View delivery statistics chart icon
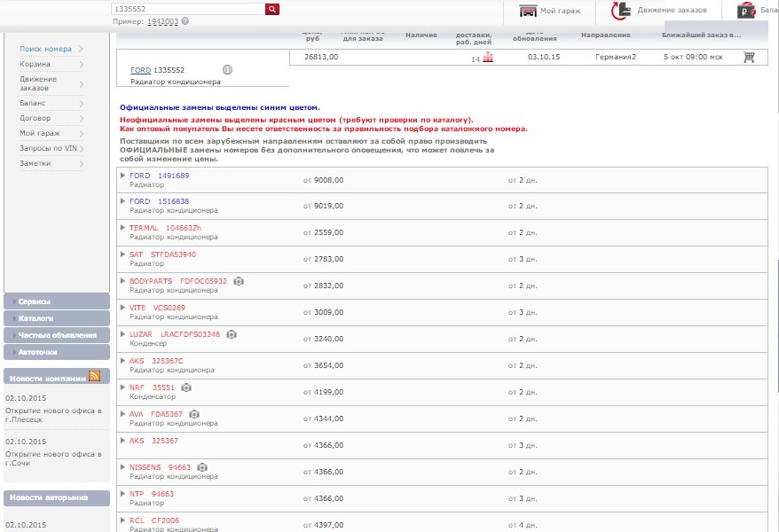Screen dimensions: 779x532 coord(488,57)
